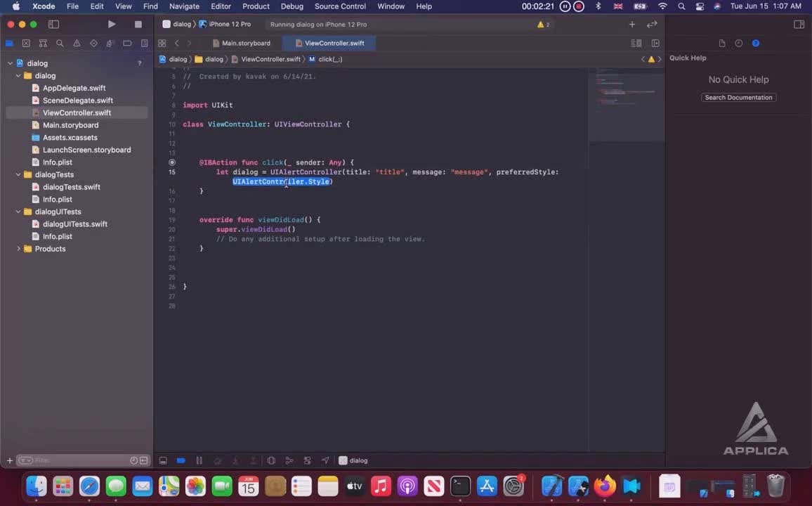Collapse the dialogUITests group
812x506 pixels.
coord(19,212)
